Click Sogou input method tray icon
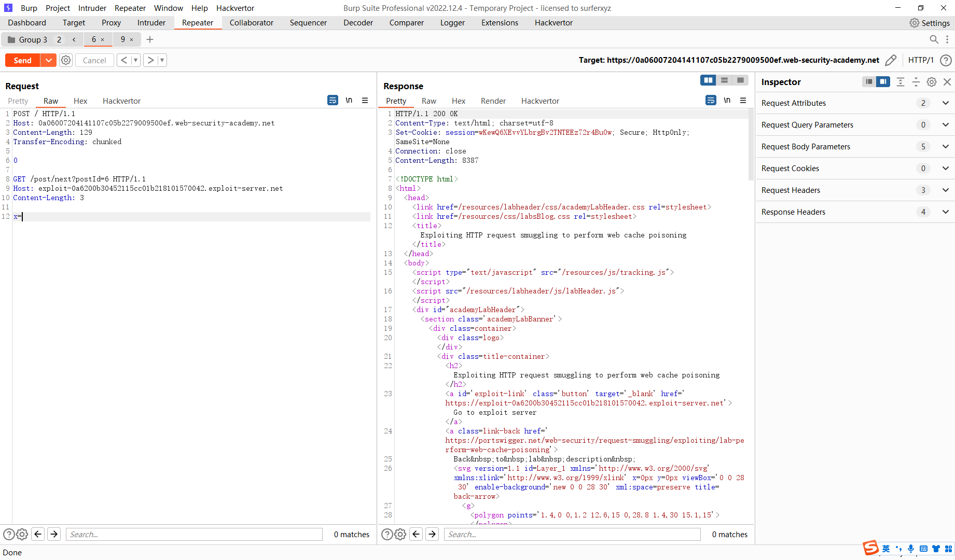The height and width of the screenshot is (560, 955). (870, 548)
